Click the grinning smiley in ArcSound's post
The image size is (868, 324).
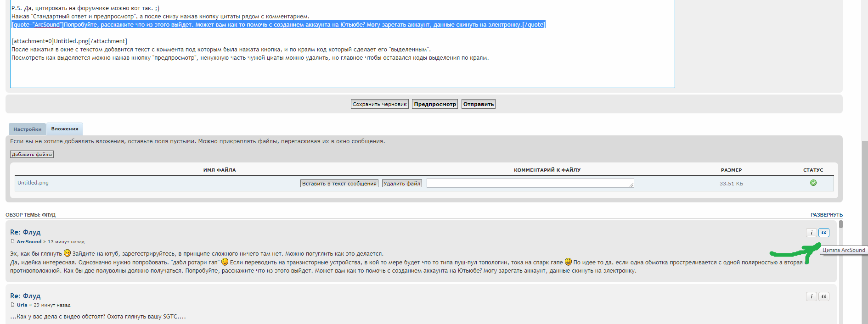67,253
